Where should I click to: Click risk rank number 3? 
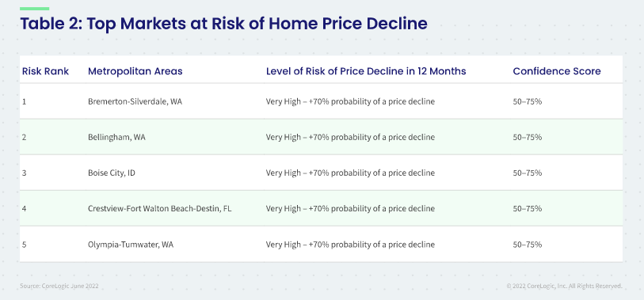(x=25, y=173)
